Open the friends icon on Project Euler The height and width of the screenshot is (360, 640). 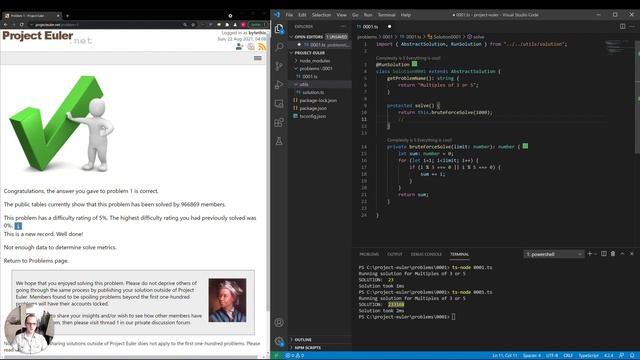(x=240, y=47)
